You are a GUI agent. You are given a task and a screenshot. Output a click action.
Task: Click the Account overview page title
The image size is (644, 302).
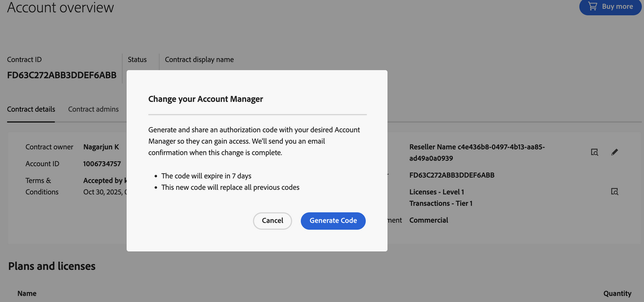(60, 8)
